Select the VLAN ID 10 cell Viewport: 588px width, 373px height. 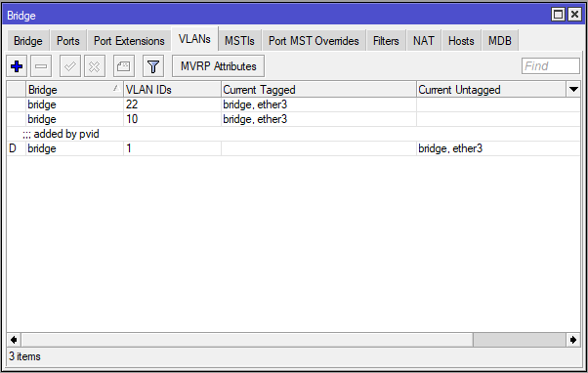[172, 119]
